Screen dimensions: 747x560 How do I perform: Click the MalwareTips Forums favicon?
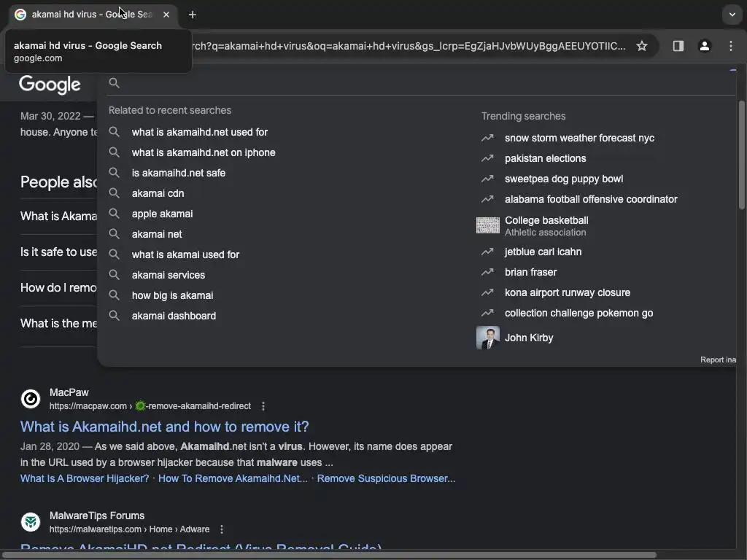[31, 522]
